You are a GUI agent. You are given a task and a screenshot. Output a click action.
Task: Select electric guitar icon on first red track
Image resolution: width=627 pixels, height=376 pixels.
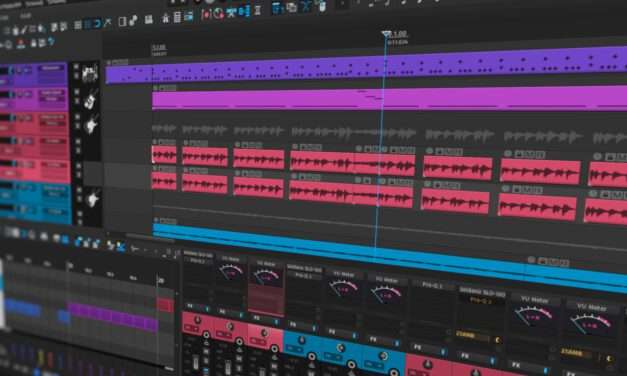tap(92, 124)
